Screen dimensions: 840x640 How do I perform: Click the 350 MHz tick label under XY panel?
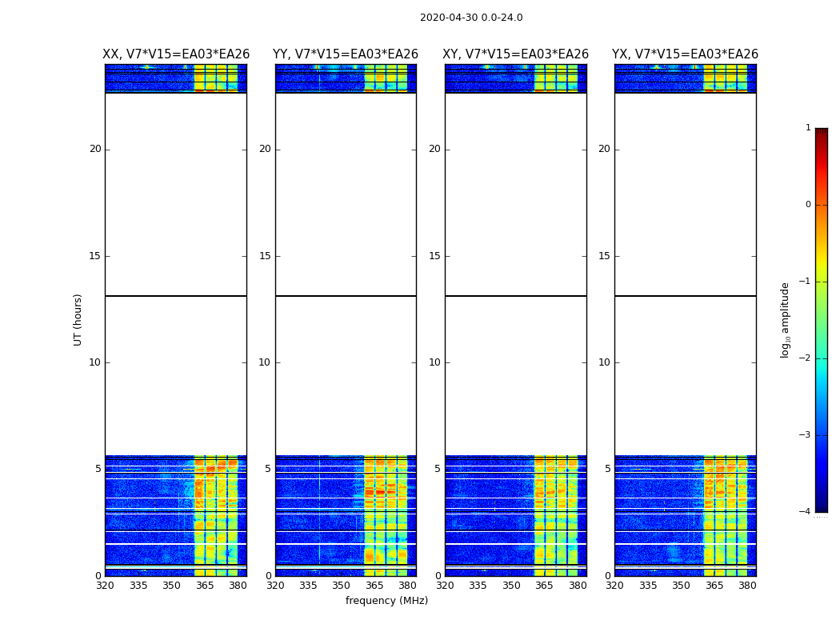coord(511,586)
